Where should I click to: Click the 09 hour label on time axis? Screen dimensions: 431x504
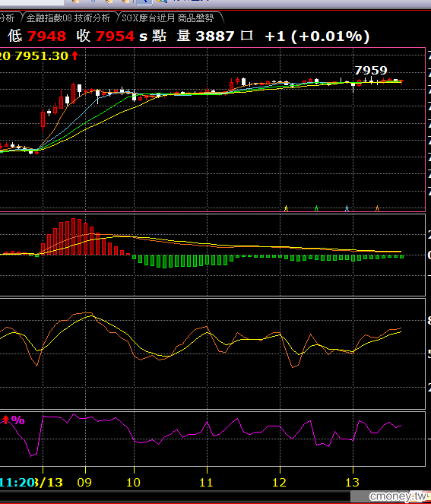coord(84,483)
